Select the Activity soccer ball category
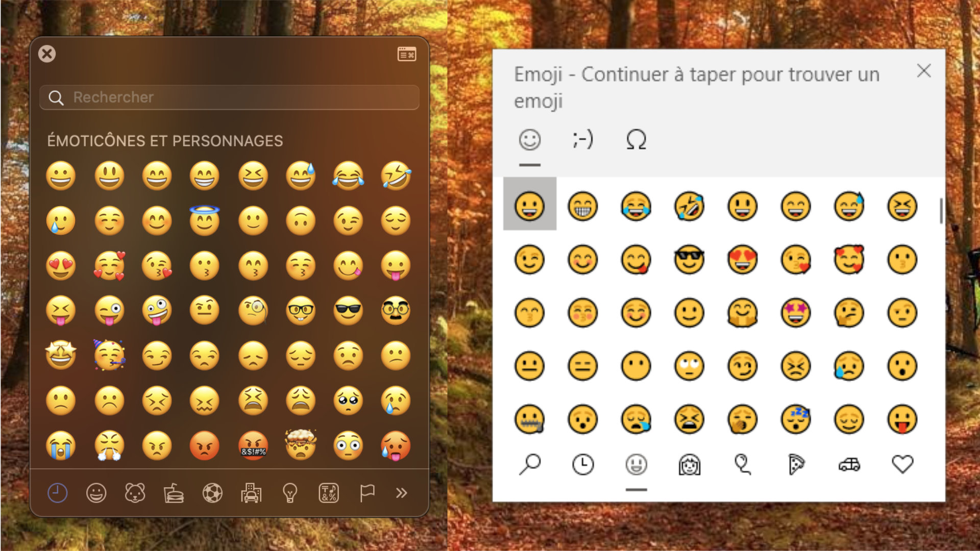 [213, 493]
